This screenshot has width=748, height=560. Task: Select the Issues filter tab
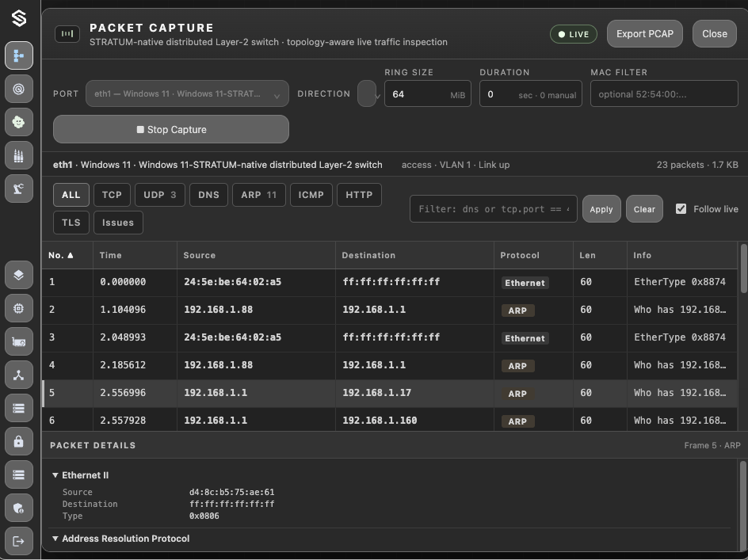tap(118, 223)
